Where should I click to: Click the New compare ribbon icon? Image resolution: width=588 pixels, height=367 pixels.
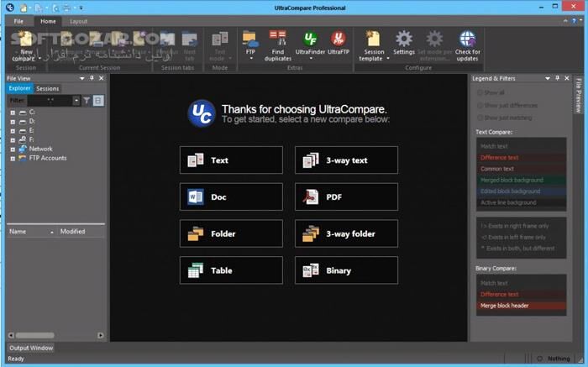click(25, 39)
